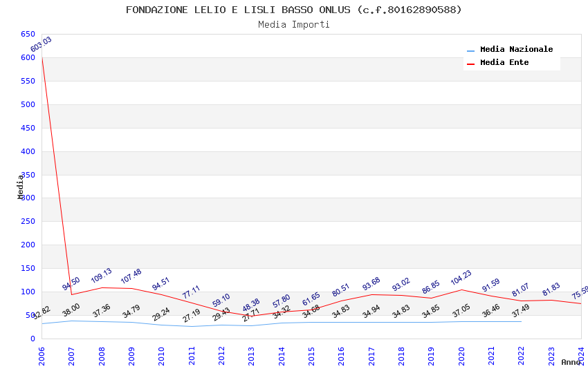
Task: Click the 603.03 data label
Action: pyautogui.click(x=41, y=44)
